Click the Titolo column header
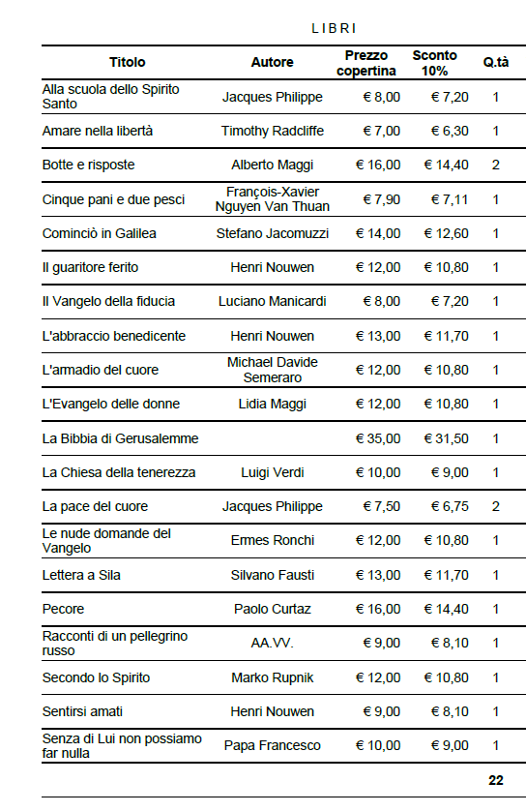The image size is (526, 812). (128, 62)
